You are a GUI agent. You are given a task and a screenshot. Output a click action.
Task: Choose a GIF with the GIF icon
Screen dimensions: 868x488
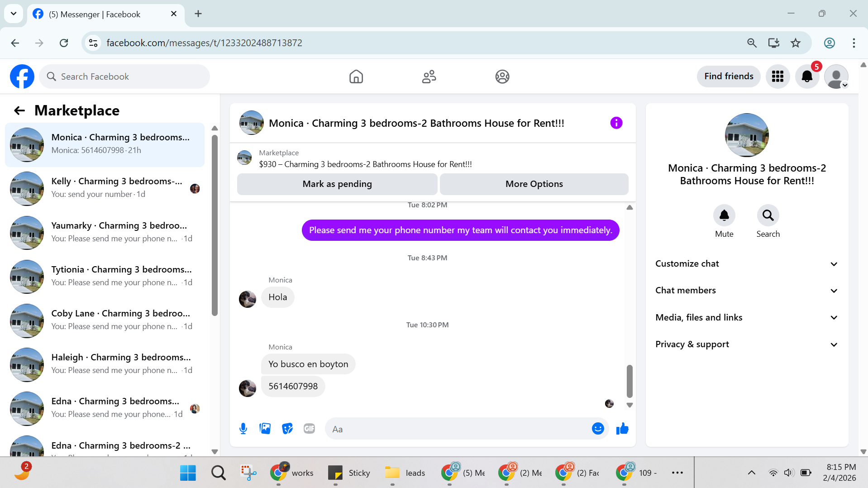(310, 429)
